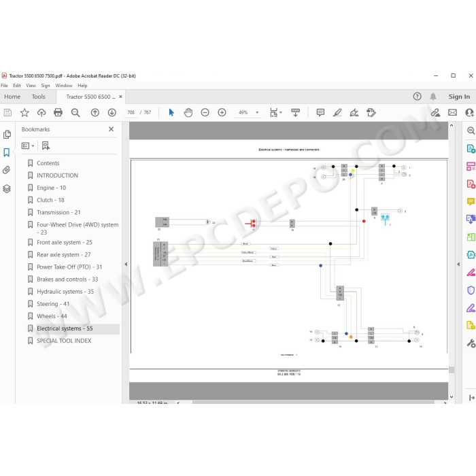The width and height of the screenshot is (476, 476).
Task: Activate the hand pan tool
Action: [x=188, y=113]
